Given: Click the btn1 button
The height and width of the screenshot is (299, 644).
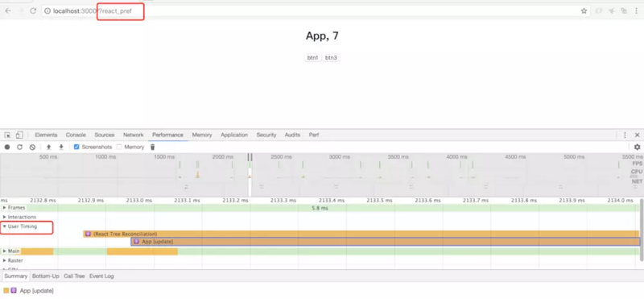Looking at the screenshot, I should coord(312,57).
